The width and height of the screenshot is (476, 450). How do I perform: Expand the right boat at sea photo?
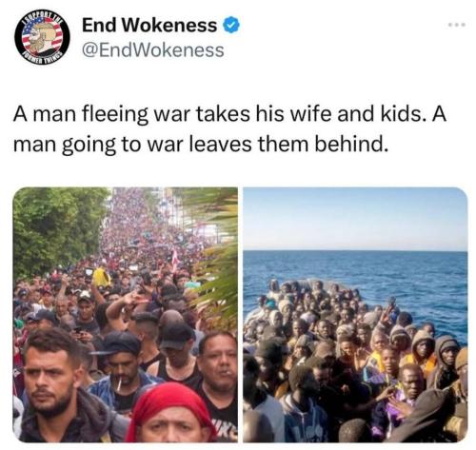pos(355,314)
